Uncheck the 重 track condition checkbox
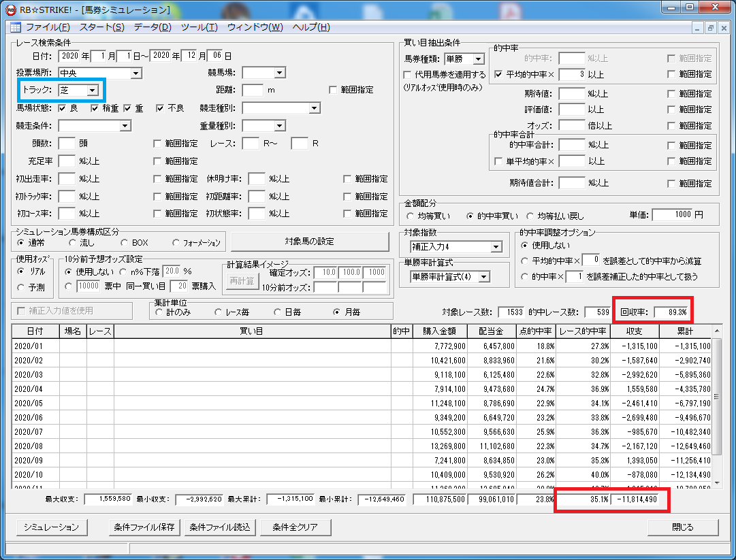Viewport: 736px width, 560px height. tap(128, 108)
